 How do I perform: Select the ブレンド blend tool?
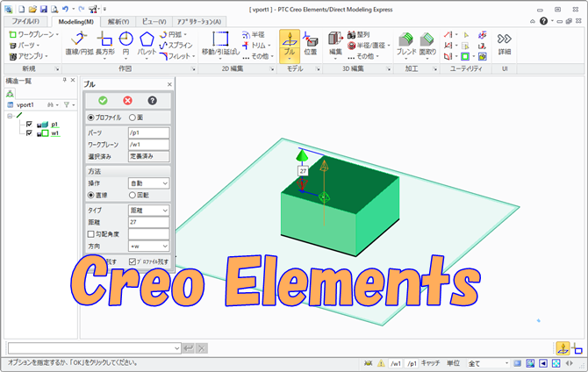406,44
